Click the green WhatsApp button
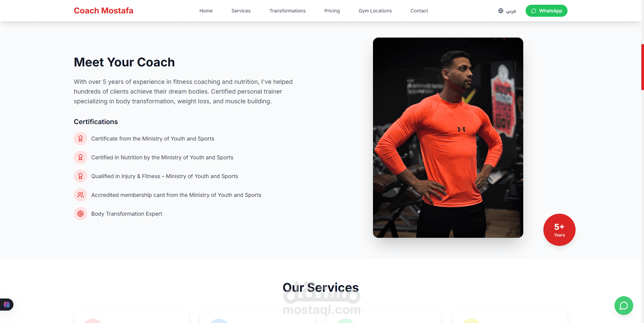The height and width of the screenshot is (323, 644). click(546, 11)
